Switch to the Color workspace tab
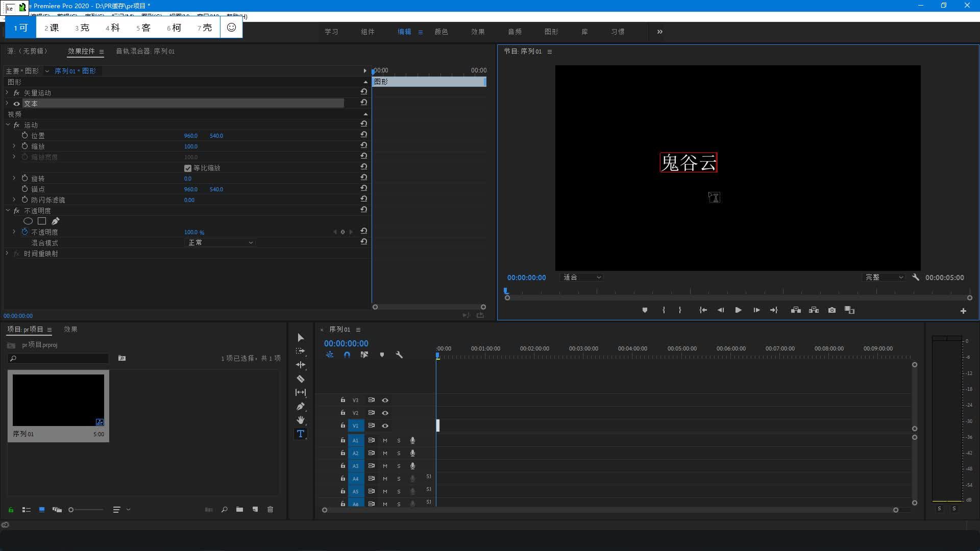980x551 pixels. (x=441, y=32)
